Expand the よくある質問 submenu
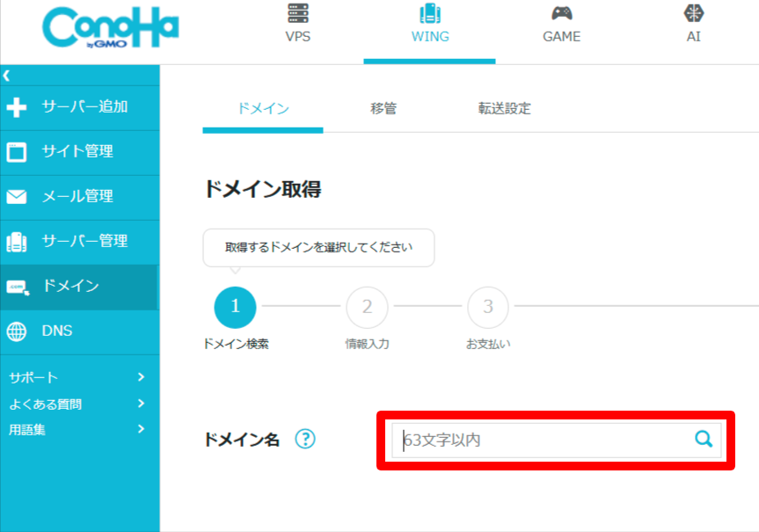This screenshot has height=532, width=759. 141,404
